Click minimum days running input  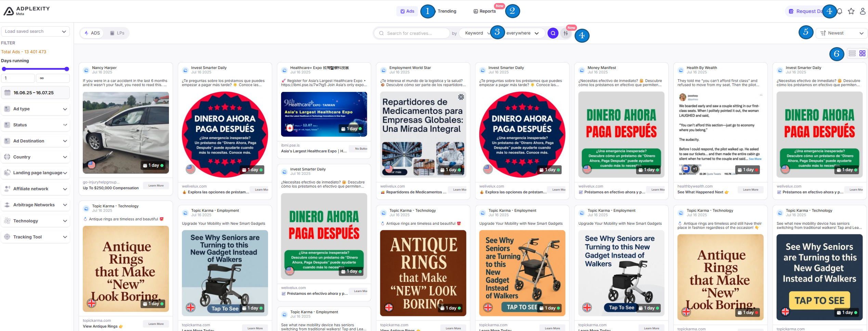coord(18,78)
